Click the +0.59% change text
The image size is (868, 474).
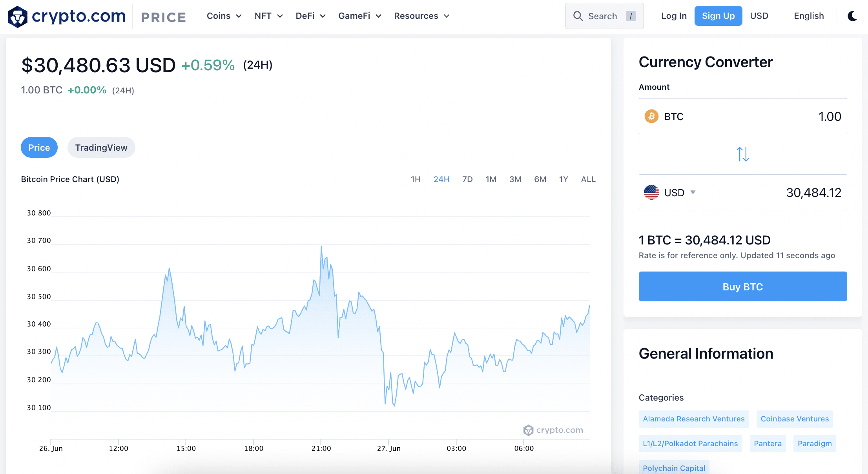(208, 65)
